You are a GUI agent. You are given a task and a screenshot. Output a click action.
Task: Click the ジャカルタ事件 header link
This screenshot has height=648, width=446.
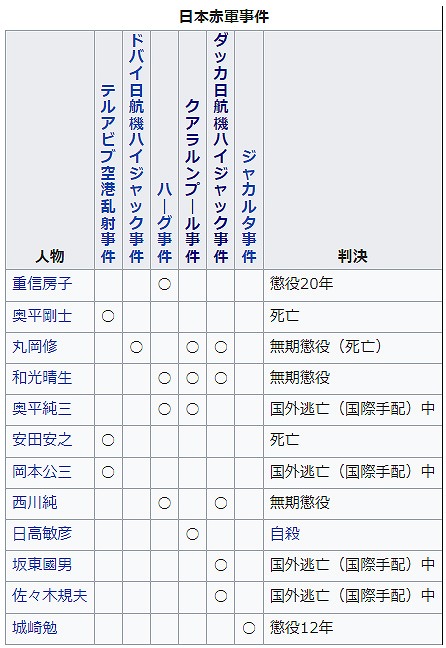[x=249, y=206]
